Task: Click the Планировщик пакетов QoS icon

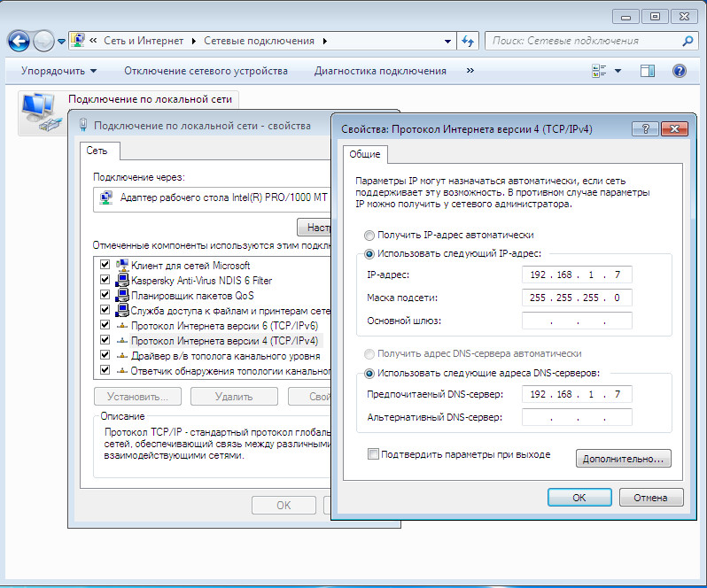Action: (x=122, y=295)
